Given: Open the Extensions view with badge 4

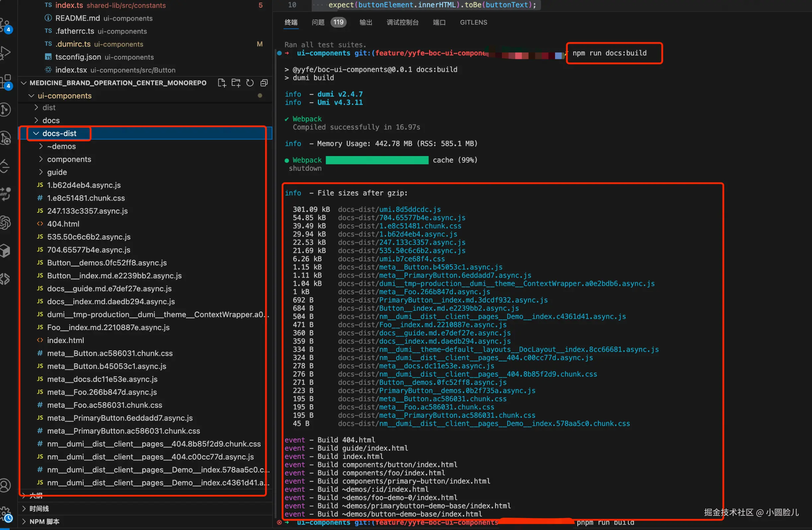Looking at the screenshot, I should tap(5, 81).
